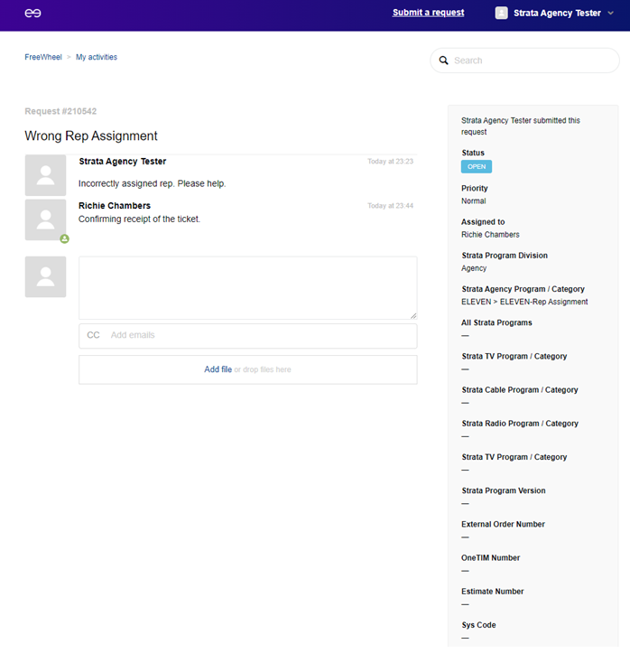Screen dimensions: 630x672
Task: Click the Strata Program Division value Agency
Action: coord(474,268)
